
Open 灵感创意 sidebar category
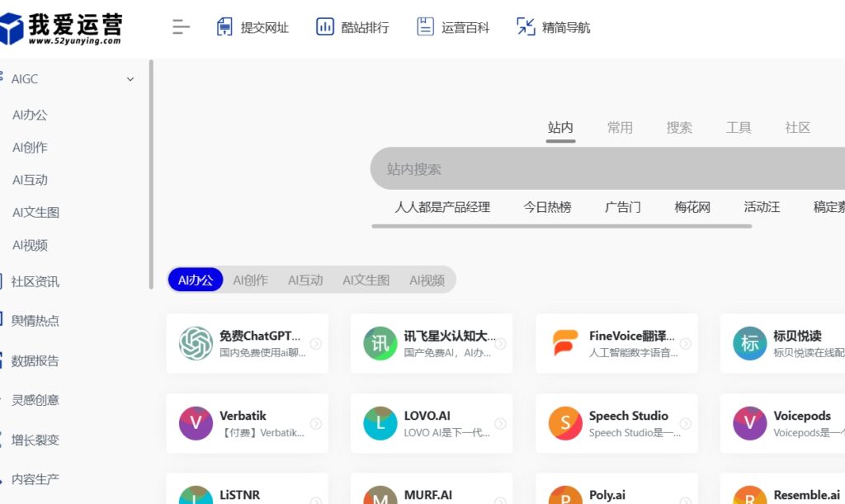pyautogui.click(x=35, y=400)
